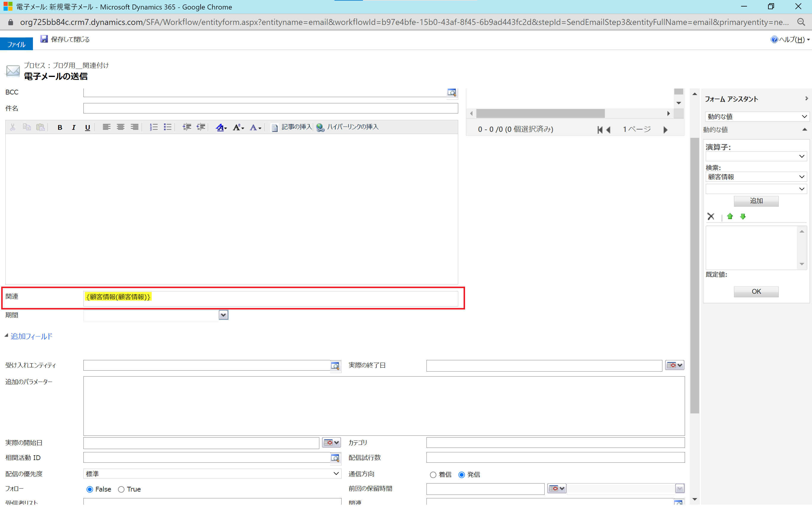Collapse 動的な値 section arrow
Screen dimensions: 812x515
pyautogui.click(x=805, y=129)
